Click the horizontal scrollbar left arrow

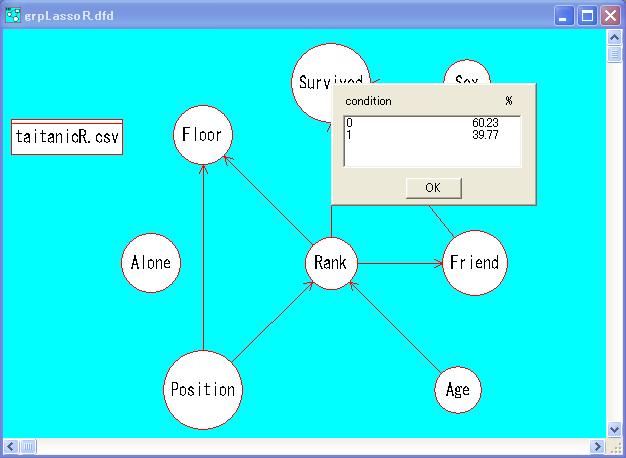12,446
